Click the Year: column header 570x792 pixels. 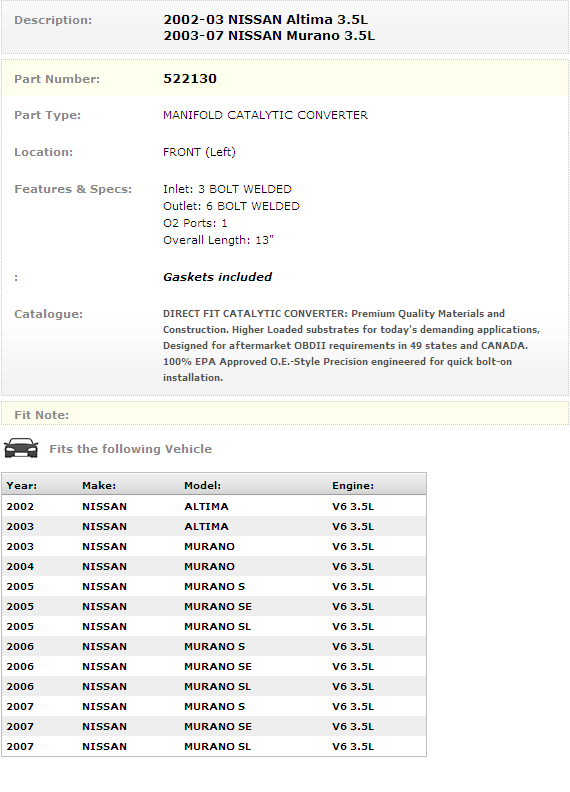22,485
